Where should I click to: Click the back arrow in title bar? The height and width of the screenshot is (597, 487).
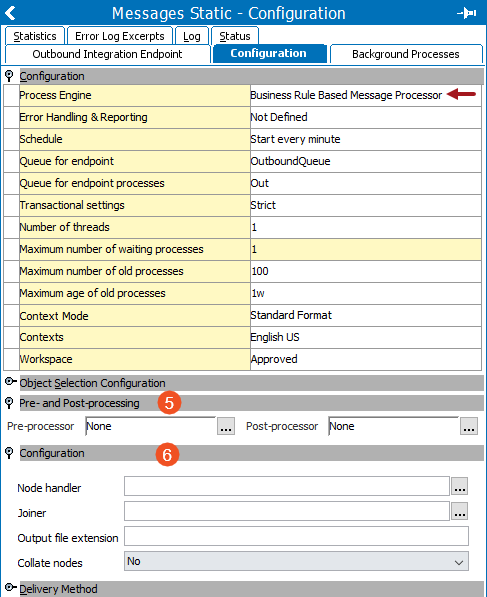pyautogui.click(x=10, y=13)
